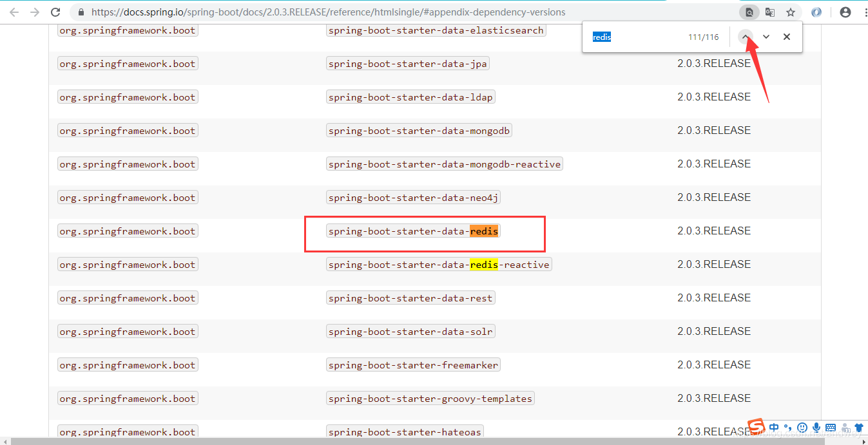This screenshot has width=868, height=445.
Task: Open the Sogou skin/clothing icon
Action: [859, 427]
